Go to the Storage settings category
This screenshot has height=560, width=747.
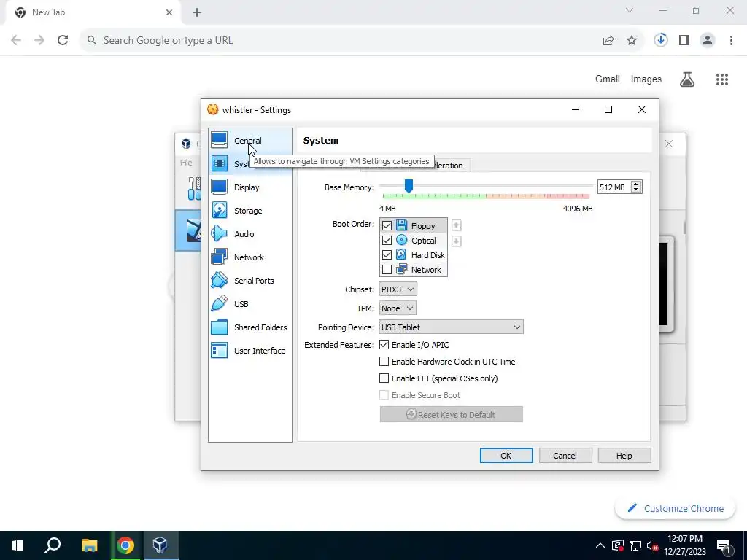tap(249, 211)
